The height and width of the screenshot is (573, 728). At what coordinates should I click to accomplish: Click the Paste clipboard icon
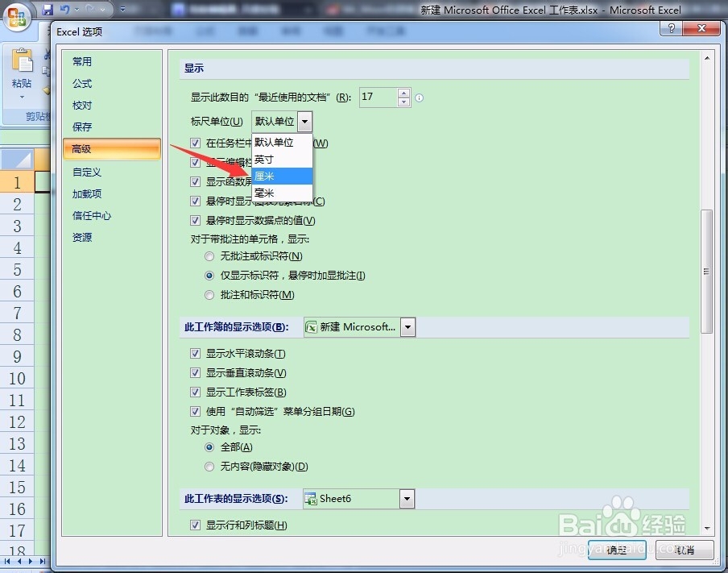pos(22,62)
